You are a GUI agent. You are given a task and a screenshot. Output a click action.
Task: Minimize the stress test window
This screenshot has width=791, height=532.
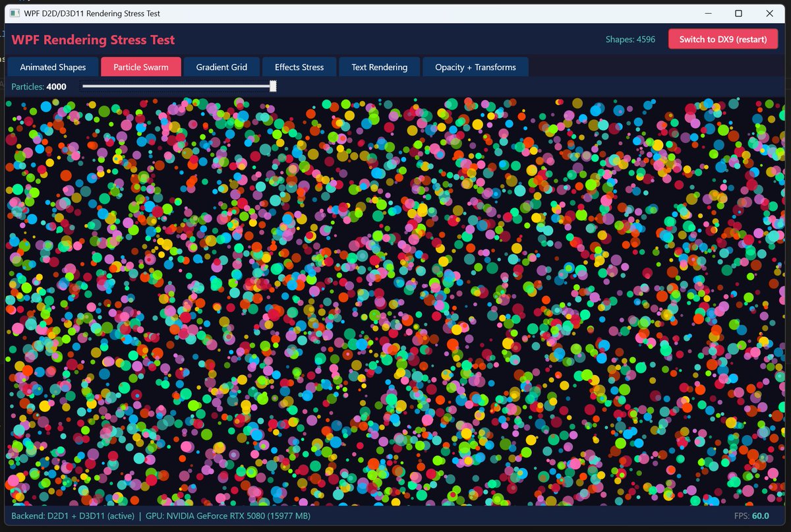(708, 13)
